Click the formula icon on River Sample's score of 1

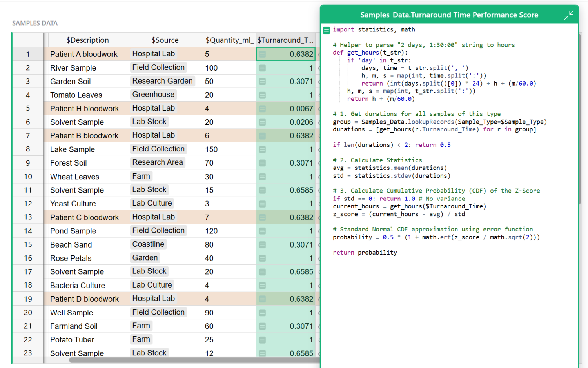point(262,67)
